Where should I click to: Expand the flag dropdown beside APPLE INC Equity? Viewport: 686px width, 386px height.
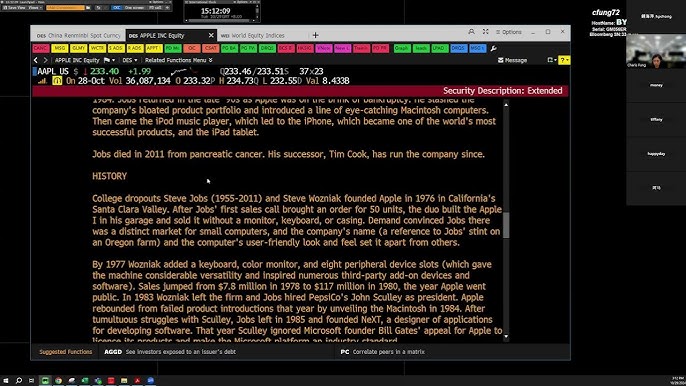[109, 60]
